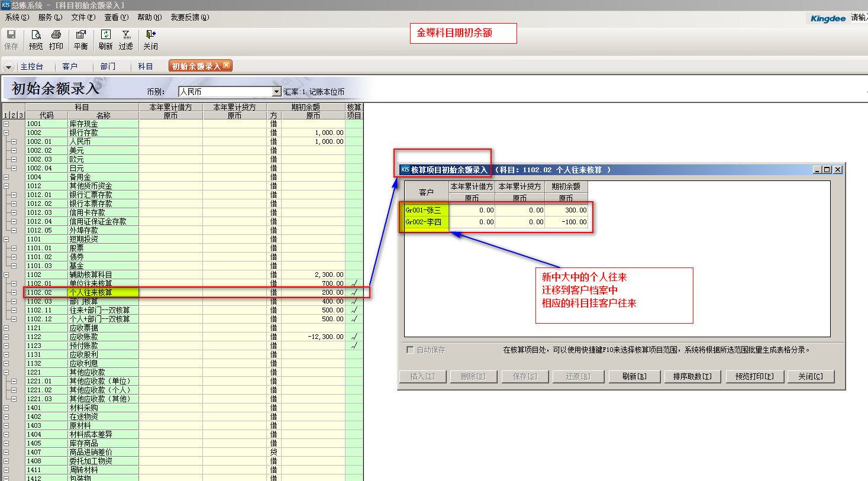This screenshot has width=868, height=481.
Task: Refresh the list with the 刷新 icon
Action: click(105, 39)
